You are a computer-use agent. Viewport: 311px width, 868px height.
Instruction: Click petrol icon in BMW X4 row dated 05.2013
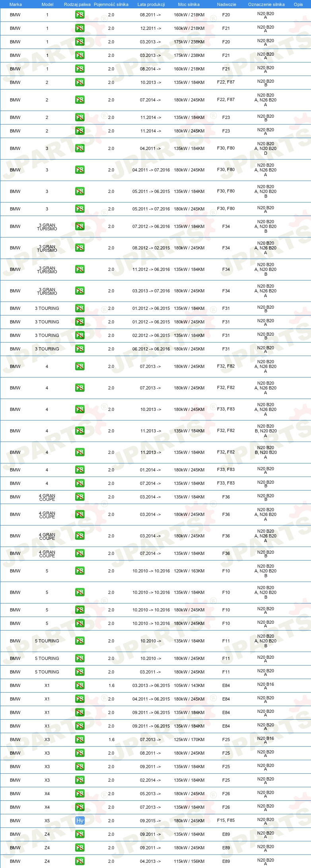click(80, 794)
